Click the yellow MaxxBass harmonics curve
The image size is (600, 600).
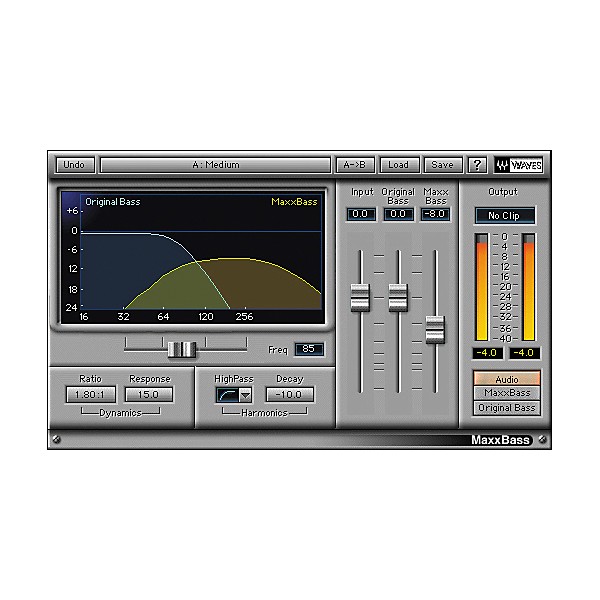coord(237,259)
